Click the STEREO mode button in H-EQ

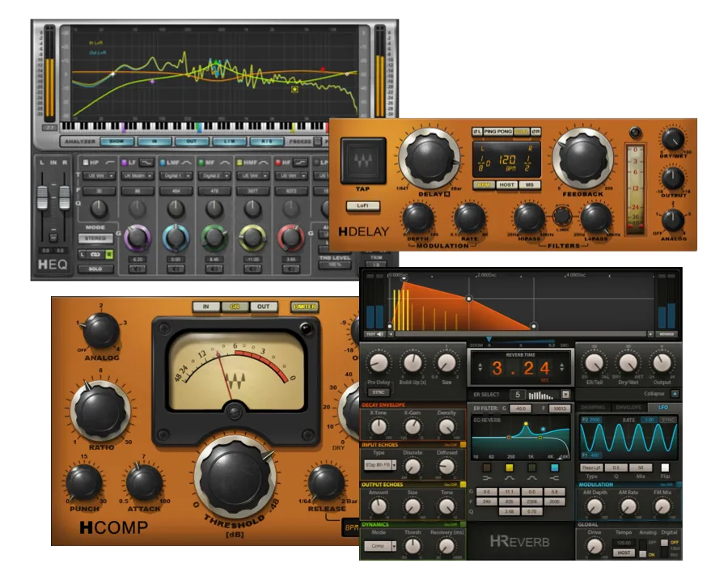pos(95,239)
